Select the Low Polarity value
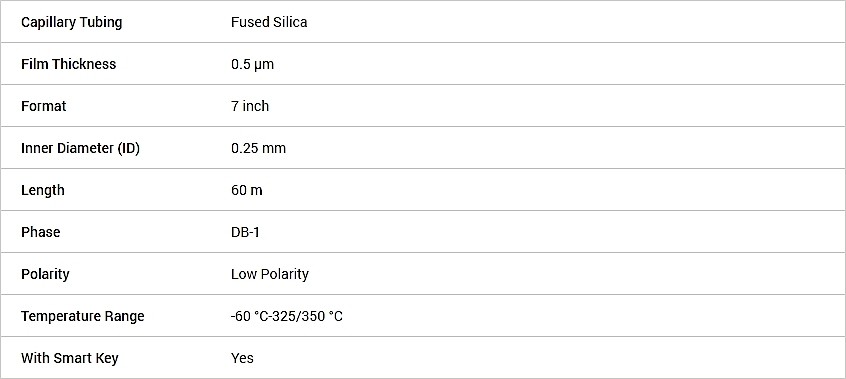Screen dimensions: 846x379 tap(270, 274)
